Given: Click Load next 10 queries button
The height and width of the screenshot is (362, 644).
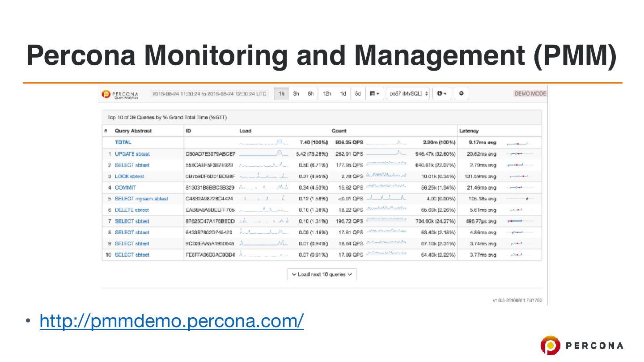Looking at the screenshot, I should (322, 274).
